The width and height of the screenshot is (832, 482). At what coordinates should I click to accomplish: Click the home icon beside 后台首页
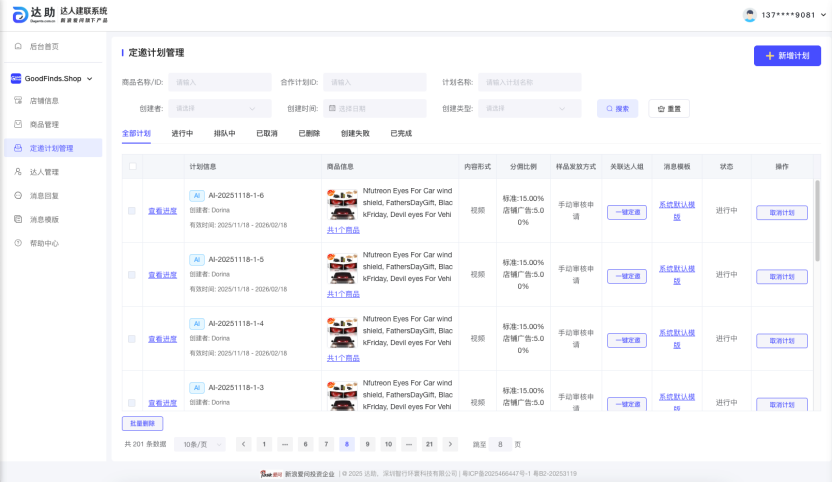[18, 47]
